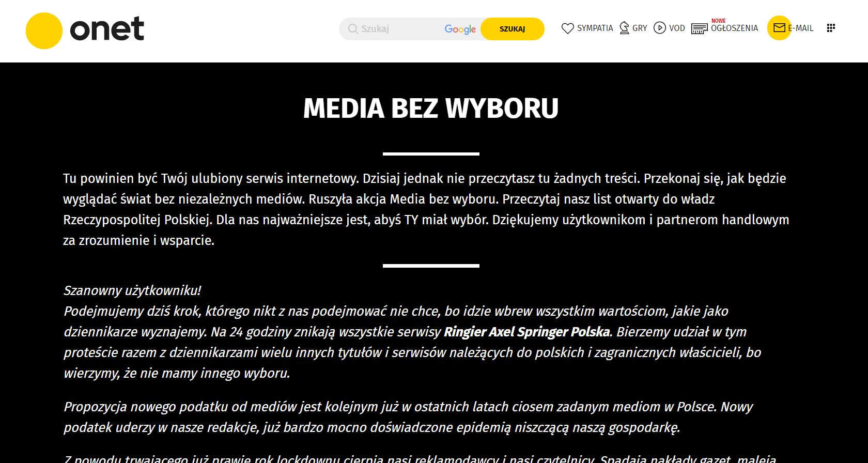Click the Google logo in search box

point(460,29)
